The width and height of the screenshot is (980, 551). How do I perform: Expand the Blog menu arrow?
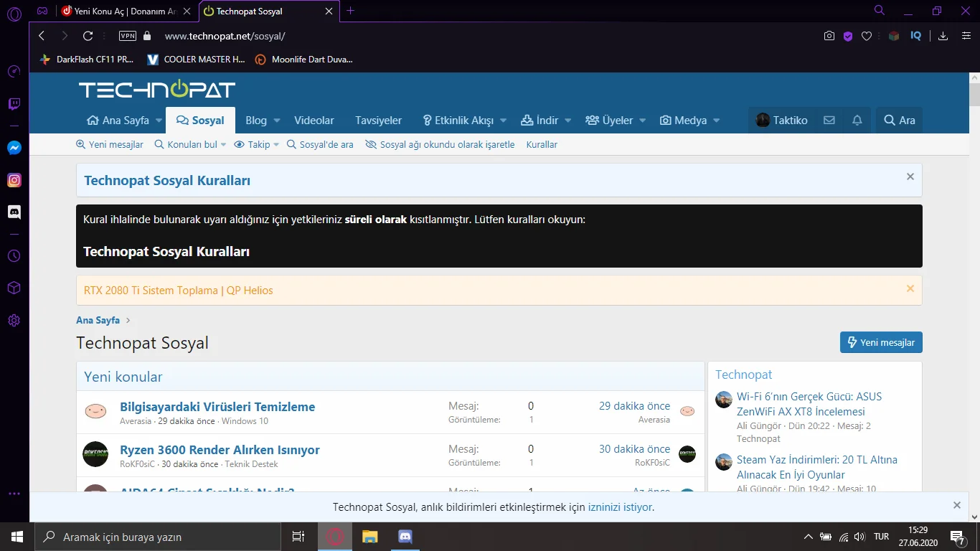click(277, 121)
